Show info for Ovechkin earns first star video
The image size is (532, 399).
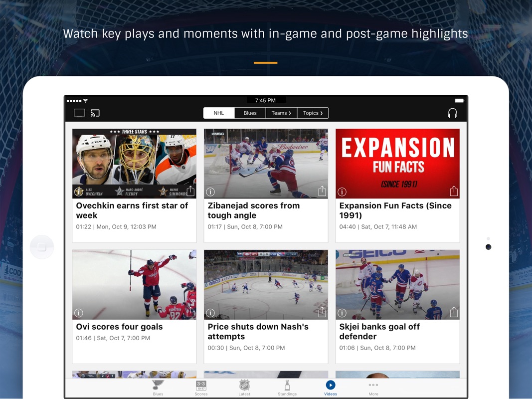click(x=79, y=192)
